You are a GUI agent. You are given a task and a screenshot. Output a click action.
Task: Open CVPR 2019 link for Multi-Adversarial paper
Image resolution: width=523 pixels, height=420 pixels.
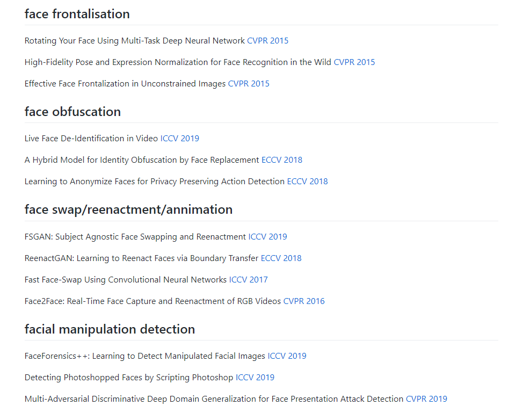(426, 399)
